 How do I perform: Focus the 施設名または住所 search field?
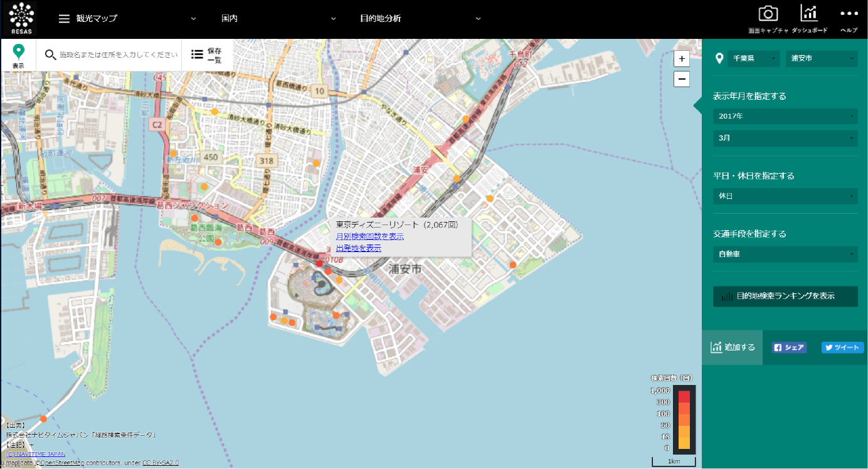click(x=119, y=55)
